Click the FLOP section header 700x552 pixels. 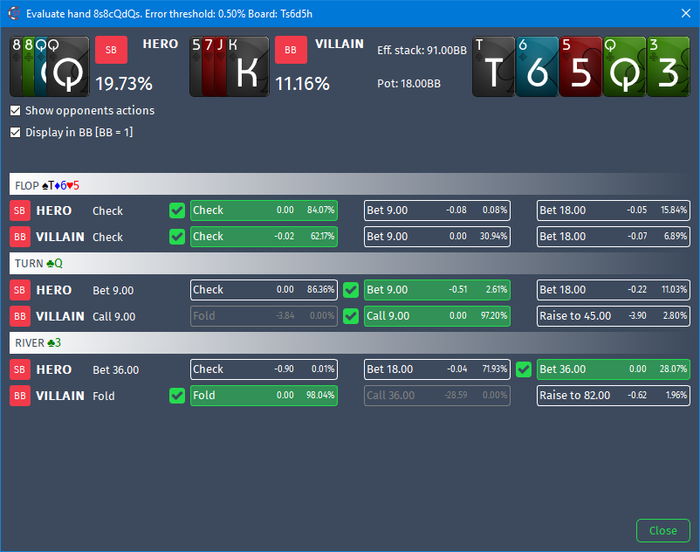350,184
